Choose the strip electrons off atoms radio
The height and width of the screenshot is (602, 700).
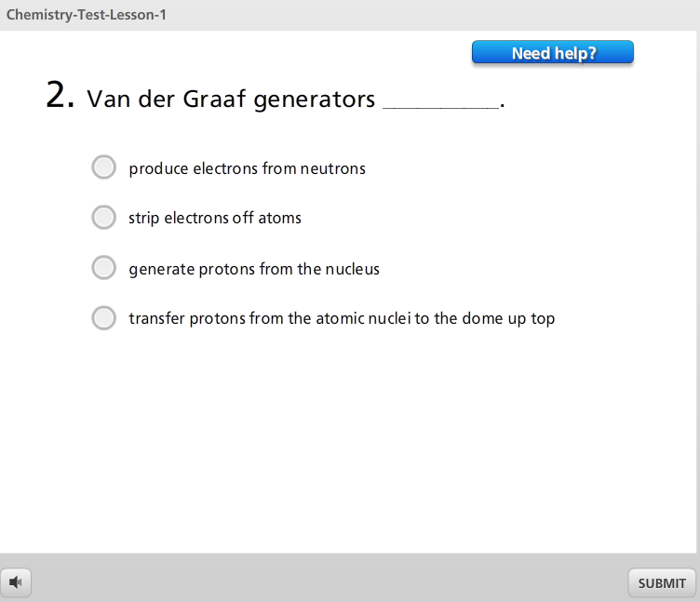tap(104, 218)
